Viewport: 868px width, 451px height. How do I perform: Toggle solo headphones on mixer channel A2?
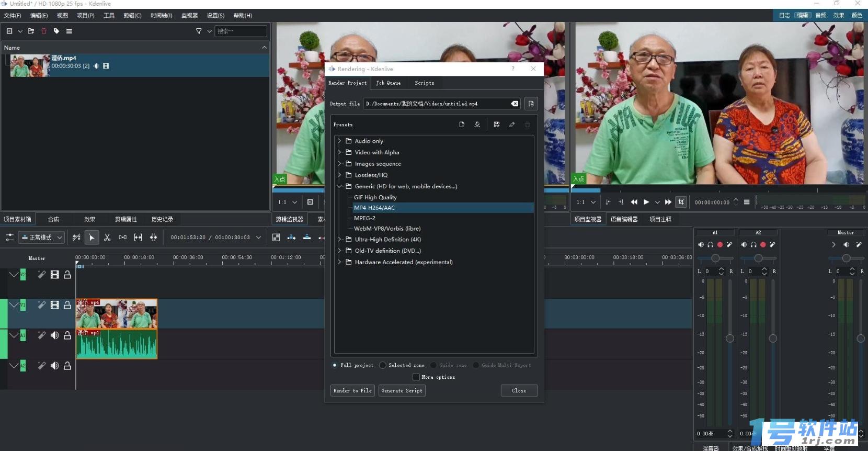(753, 244)
